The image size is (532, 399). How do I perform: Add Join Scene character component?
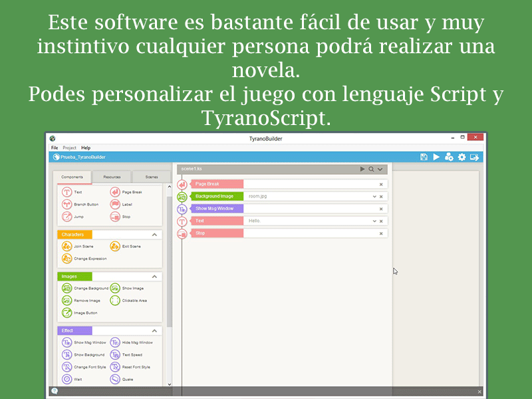(x=77, y=246)
